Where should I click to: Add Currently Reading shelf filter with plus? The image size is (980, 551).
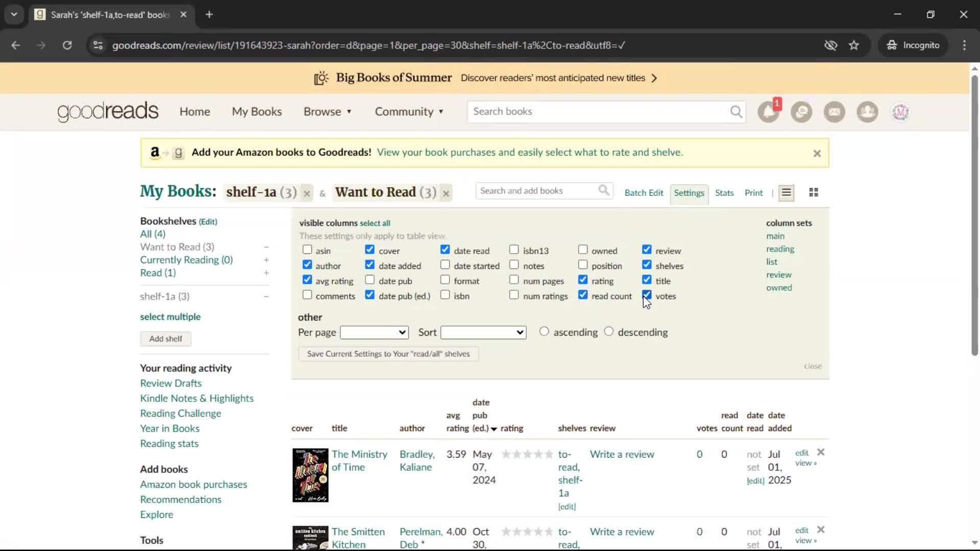click(x=266, y=260)
